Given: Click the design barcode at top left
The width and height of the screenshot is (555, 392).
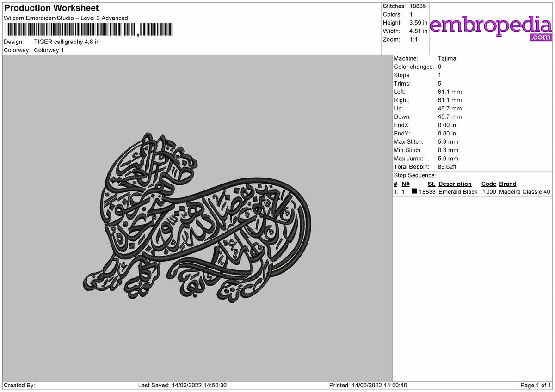Looking at the screenshot, I should pos(88,29).
